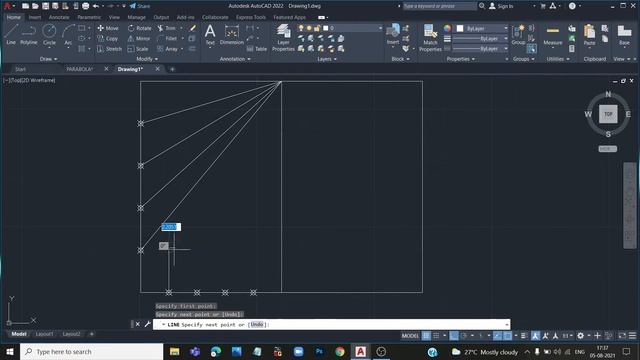Expand the Annotation panel

click(235, 59)
